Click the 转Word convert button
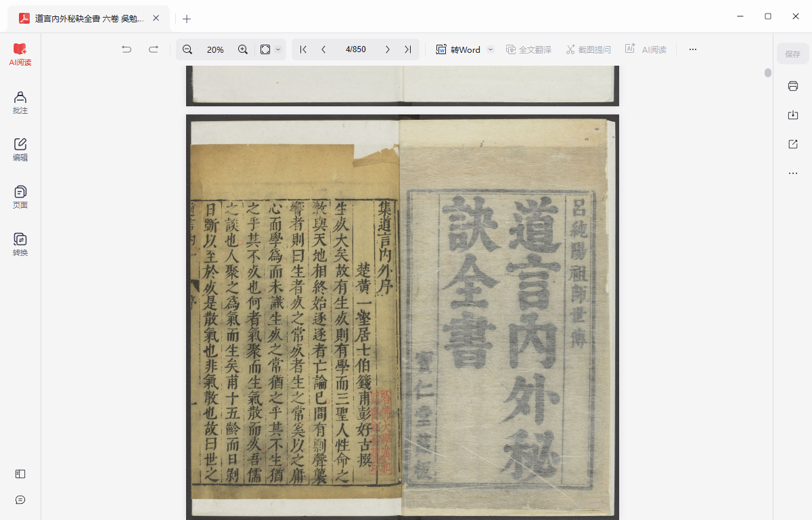Viewport: 812px width, 520px height. click(x=458, y=49)
